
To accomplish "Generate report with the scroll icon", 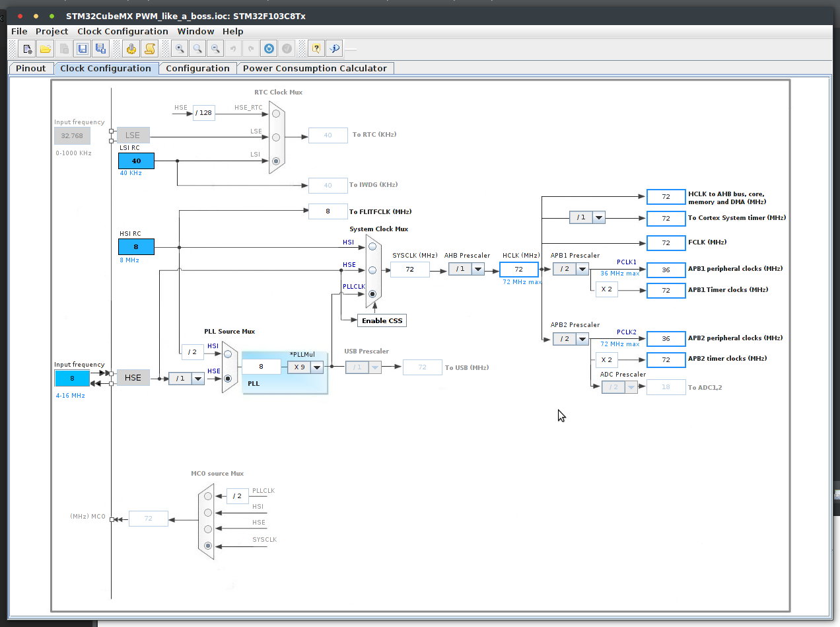I will (149, 48).
